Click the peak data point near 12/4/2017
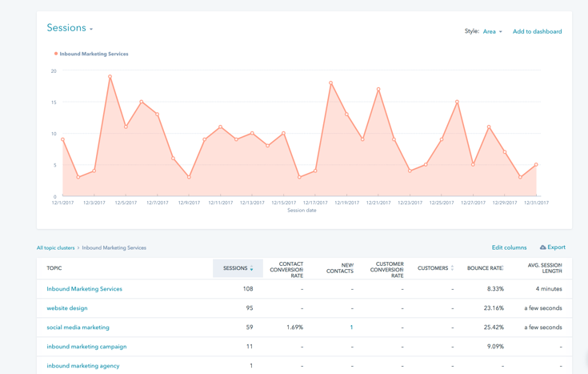Screen dimensions: 588x374 [110, 77]
